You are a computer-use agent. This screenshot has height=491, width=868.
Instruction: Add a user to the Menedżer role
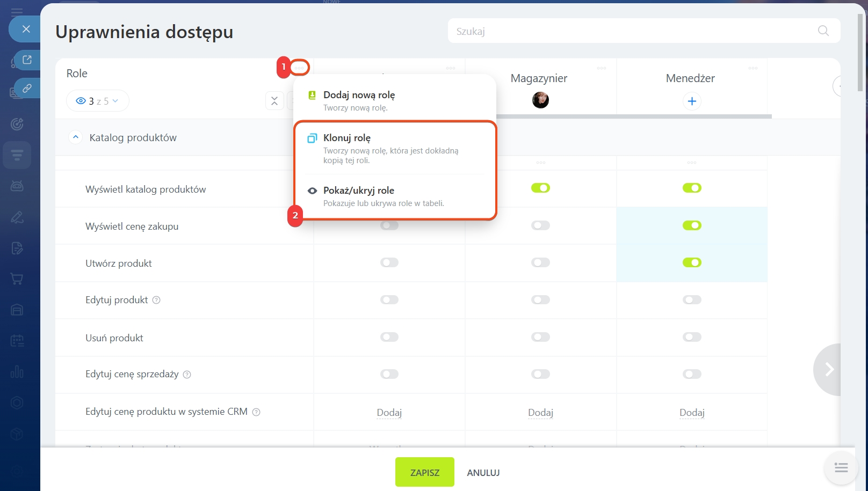click(x=692, y=101)
